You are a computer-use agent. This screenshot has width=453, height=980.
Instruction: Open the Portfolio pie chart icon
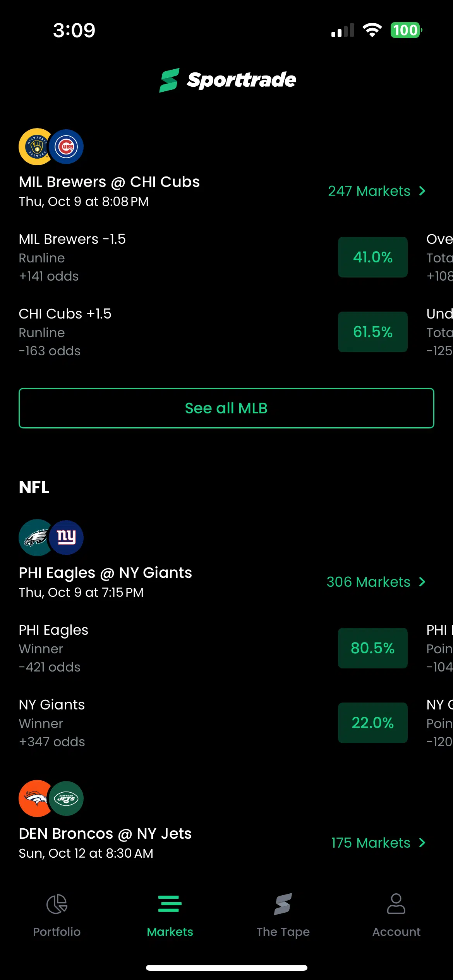(x=57, y=904)
